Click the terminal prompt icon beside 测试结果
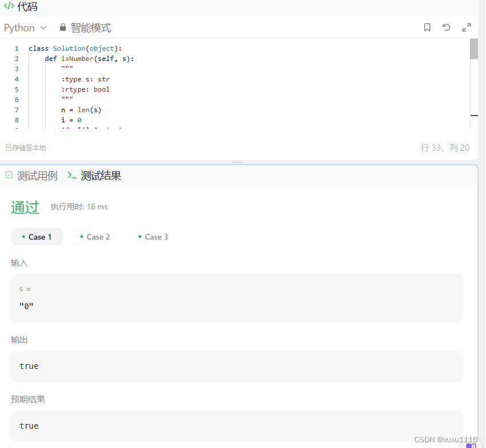The width and height of the screenshot is (486, 448). point(72,175)
